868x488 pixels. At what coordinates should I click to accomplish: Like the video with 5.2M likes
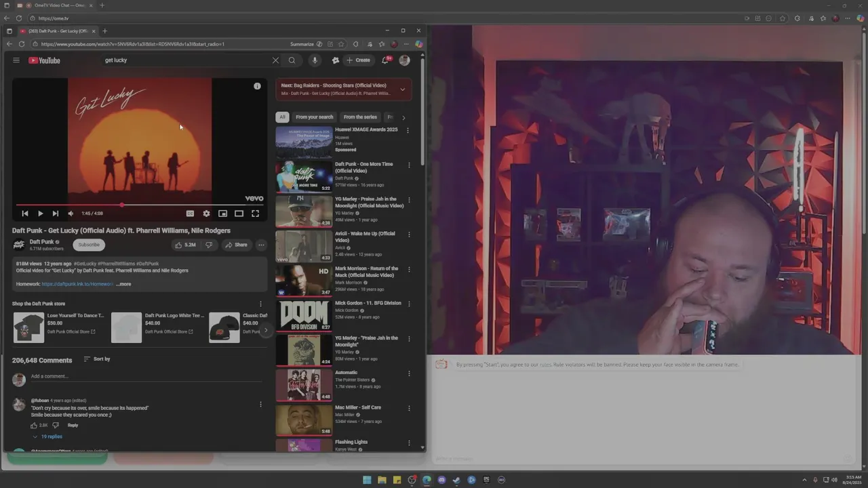(x=185, y=245)
